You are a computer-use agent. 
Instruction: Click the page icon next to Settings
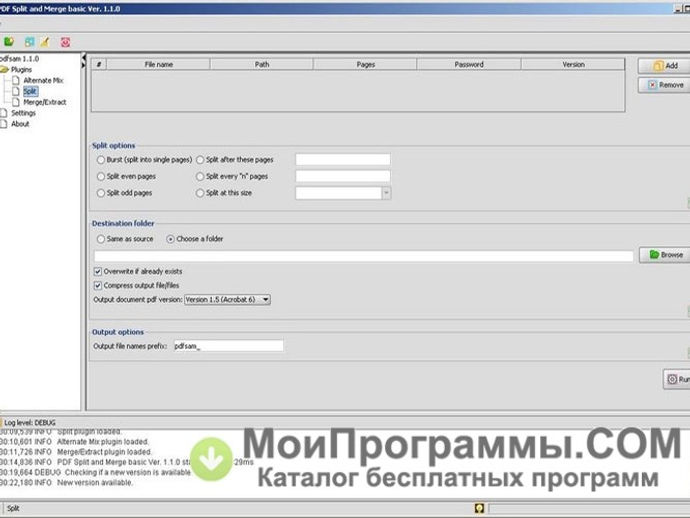(x=4, y=113)
